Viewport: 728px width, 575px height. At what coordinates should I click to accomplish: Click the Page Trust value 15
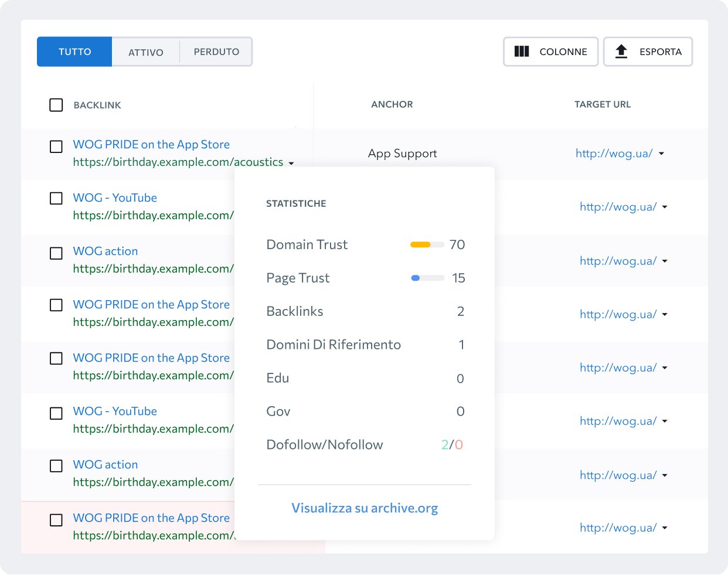point(458,278)
